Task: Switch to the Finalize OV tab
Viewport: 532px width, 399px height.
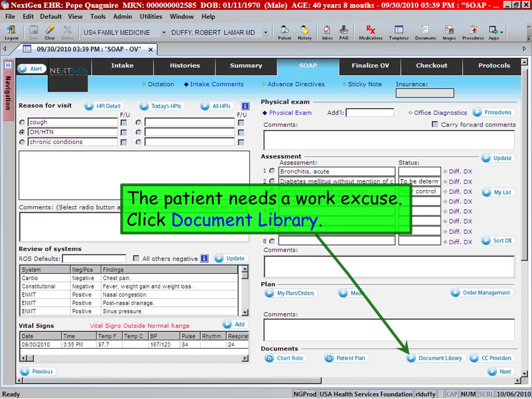Action: tap(370, 66)
